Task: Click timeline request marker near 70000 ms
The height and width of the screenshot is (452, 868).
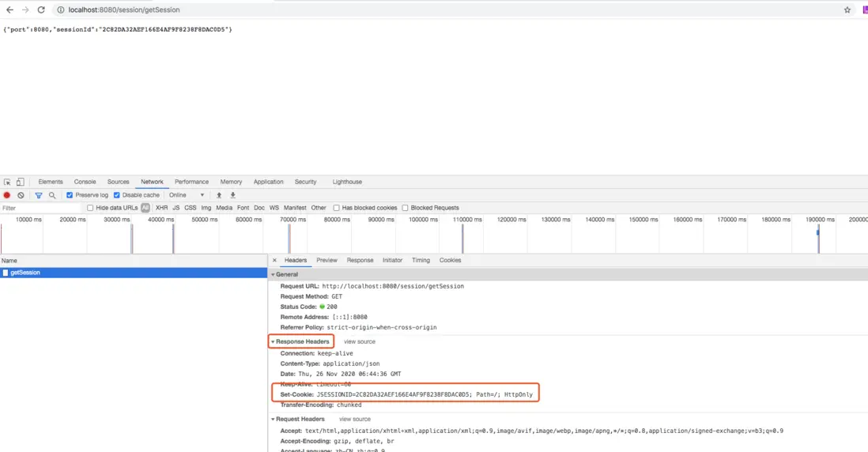Action: tap(289, 239)
